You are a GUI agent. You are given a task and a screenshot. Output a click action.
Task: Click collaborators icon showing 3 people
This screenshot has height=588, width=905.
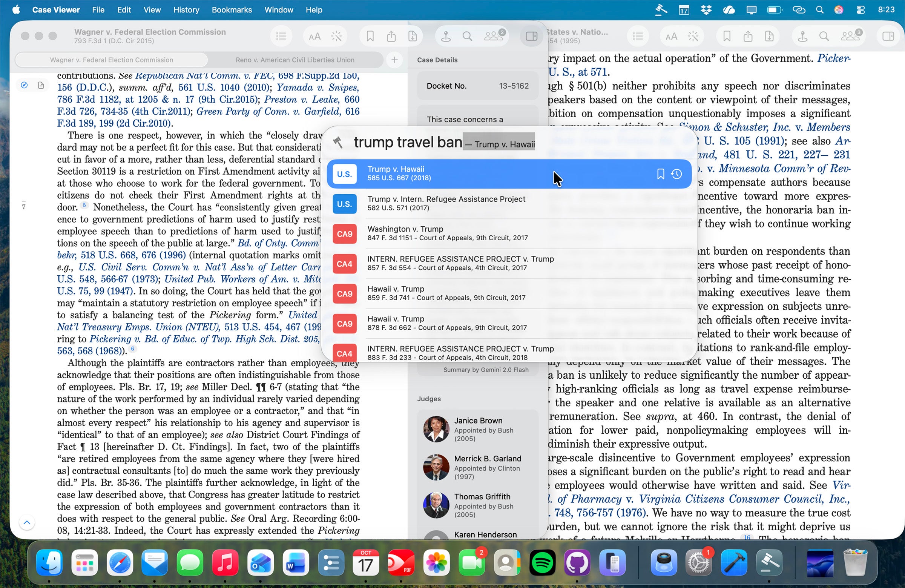851,36
